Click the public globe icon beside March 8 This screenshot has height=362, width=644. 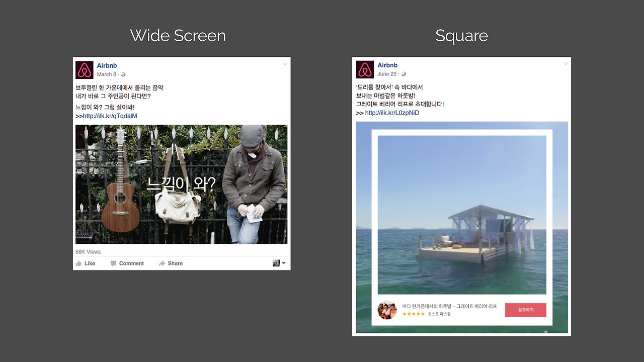pyautogui.click(x=123, y=75)
